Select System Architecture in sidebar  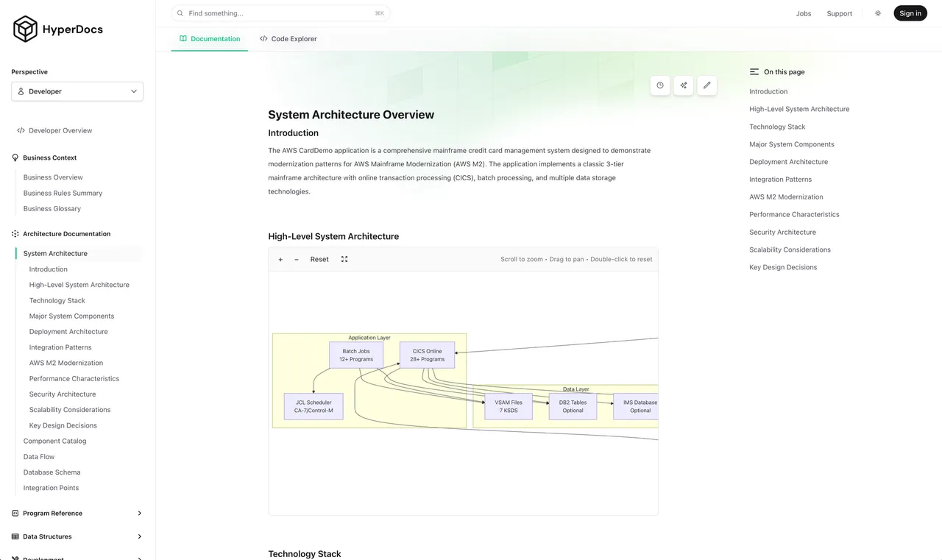55,253
